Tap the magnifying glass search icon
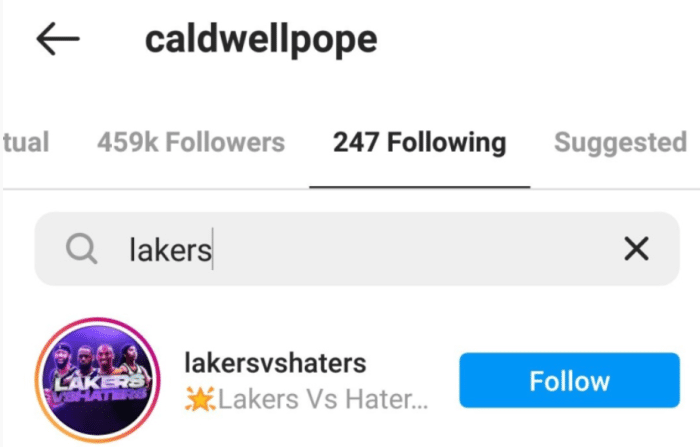Viewport: 700px width, 447px height. pos(81,249)
